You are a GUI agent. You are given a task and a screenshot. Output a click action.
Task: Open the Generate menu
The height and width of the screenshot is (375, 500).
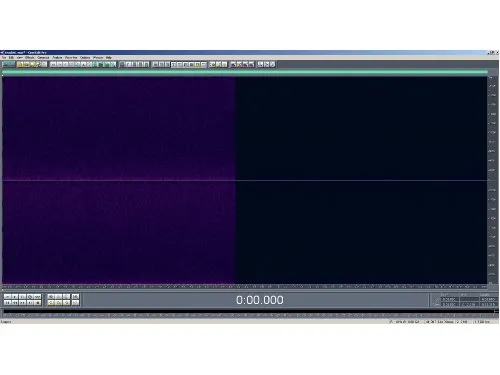43,58
